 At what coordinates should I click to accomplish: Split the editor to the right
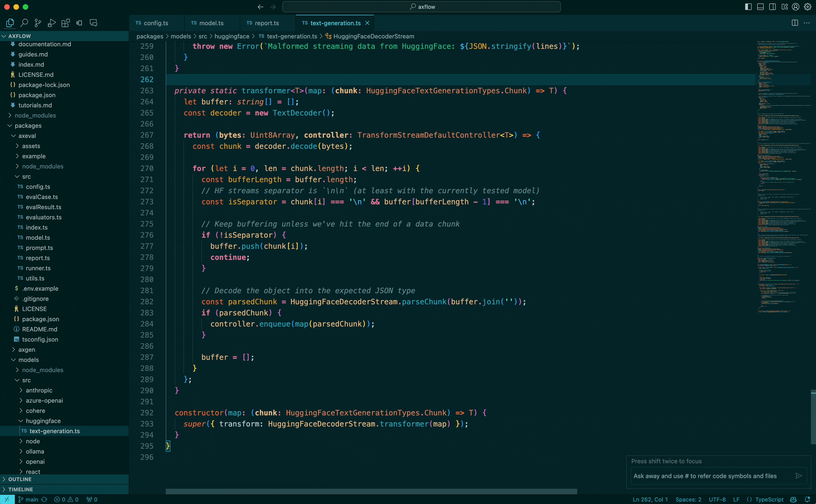coord(795,23)
